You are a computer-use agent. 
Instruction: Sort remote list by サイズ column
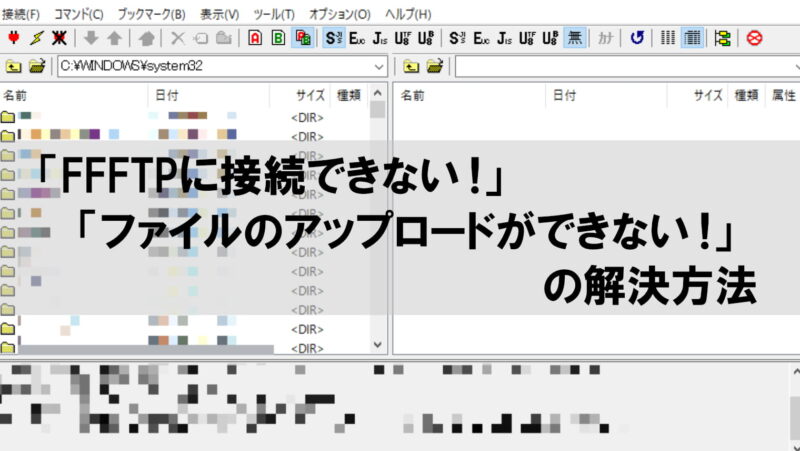point(697,95)
